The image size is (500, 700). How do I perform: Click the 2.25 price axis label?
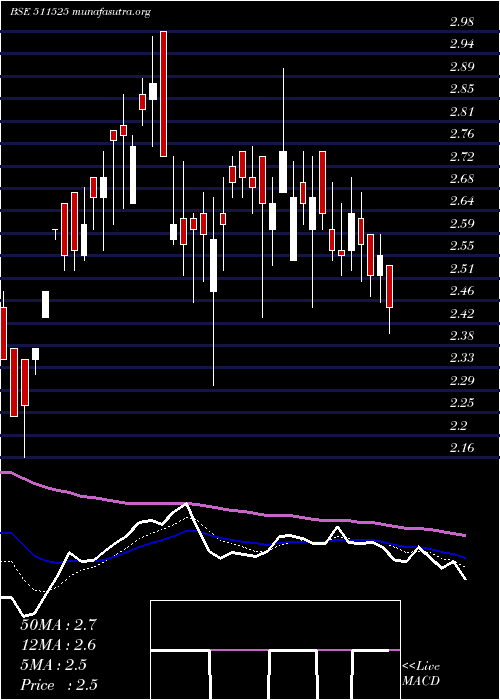(x=462, y=403)
